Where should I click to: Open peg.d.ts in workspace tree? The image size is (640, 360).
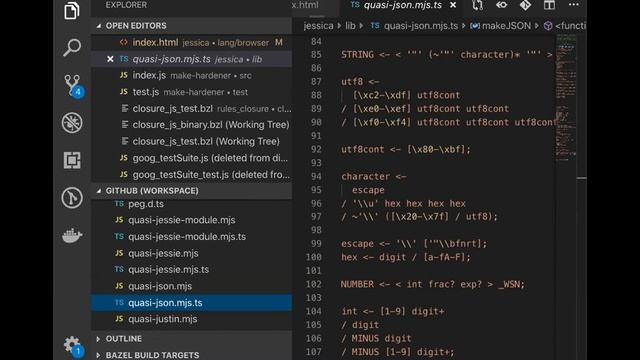[191, 204]
